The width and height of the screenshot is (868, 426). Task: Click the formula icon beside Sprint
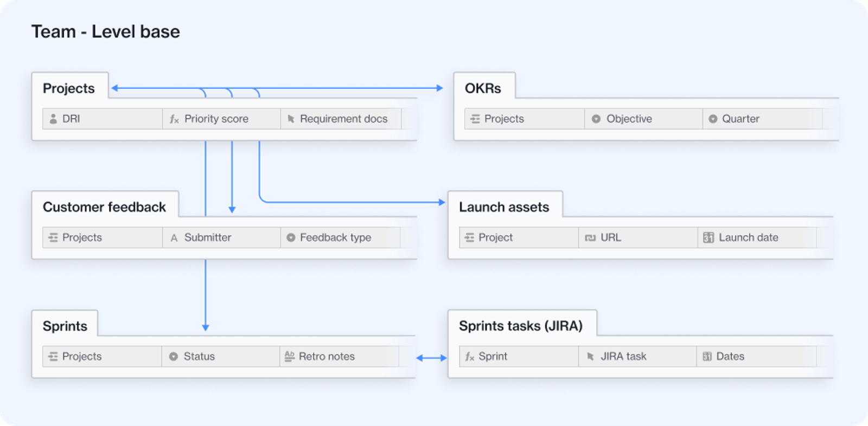click(x=470, y=357)
